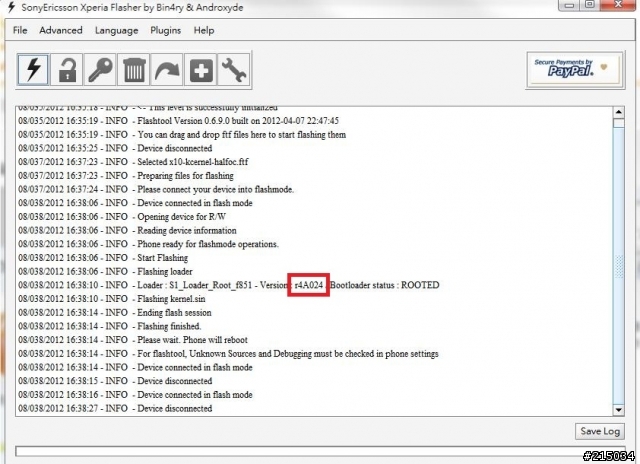Click the log scrollbar down arrow

[x=619, y=410]
